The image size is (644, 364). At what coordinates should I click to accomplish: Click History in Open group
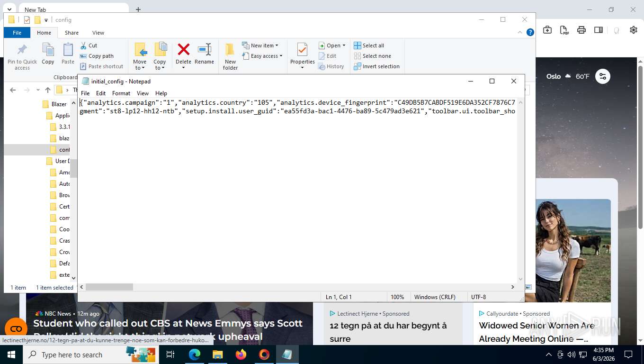coord(331,66)
